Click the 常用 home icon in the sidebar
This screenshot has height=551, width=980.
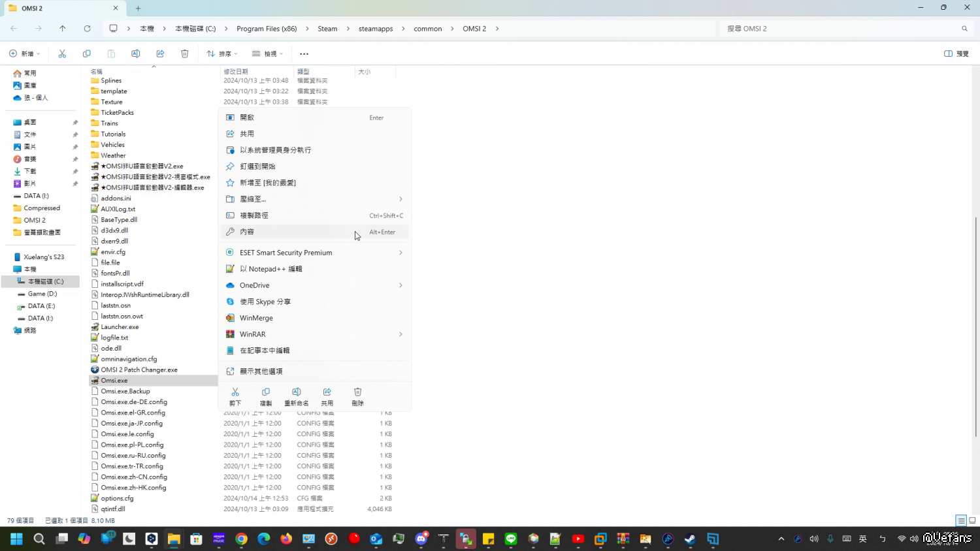[18, 73]
